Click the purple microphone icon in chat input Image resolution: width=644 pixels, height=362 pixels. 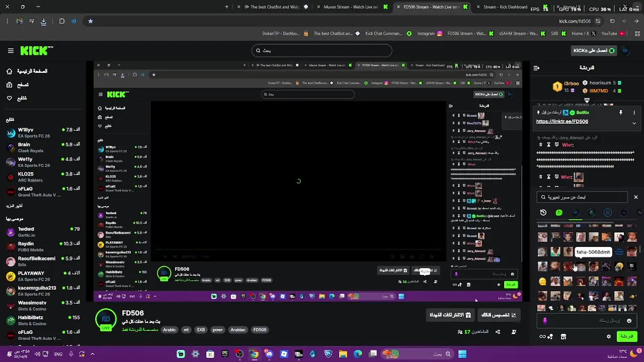(x=545, y=320)
